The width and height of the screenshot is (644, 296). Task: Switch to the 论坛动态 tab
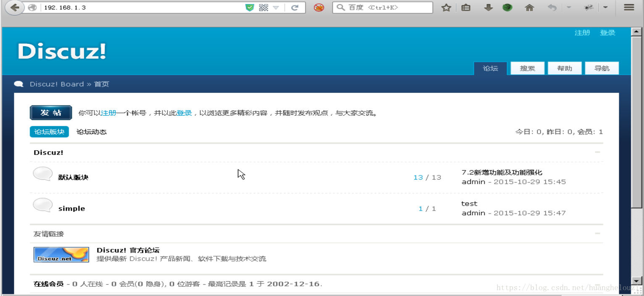click(x=92, y=132)
